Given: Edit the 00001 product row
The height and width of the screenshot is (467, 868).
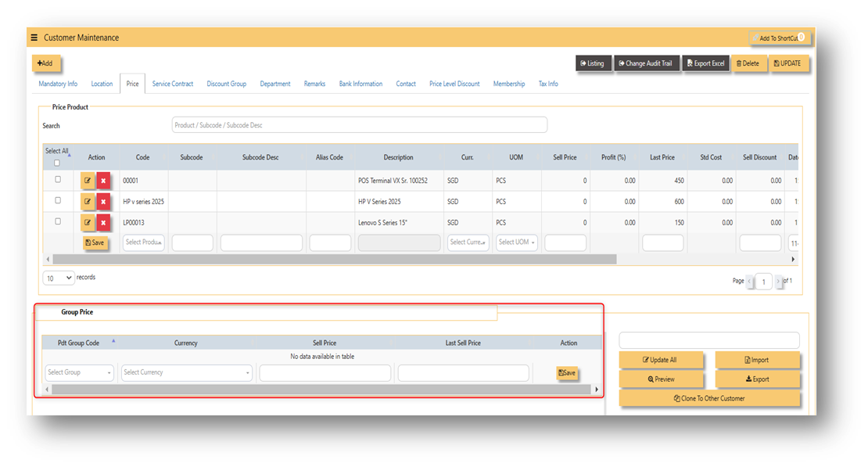Looking at the screenshot, I should [88, 181].
